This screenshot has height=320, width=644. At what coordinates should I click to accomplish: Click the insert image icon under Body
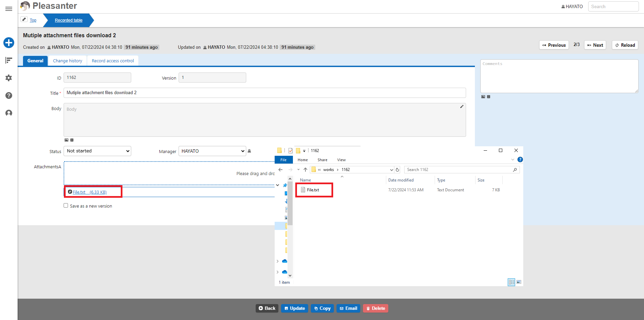[66, 140]
